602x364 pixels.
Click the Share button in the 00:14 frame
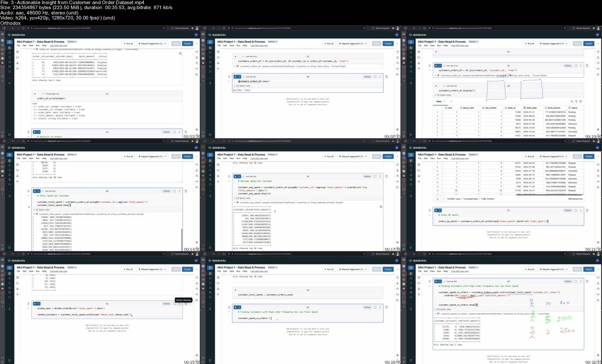(x=176, y=156)
